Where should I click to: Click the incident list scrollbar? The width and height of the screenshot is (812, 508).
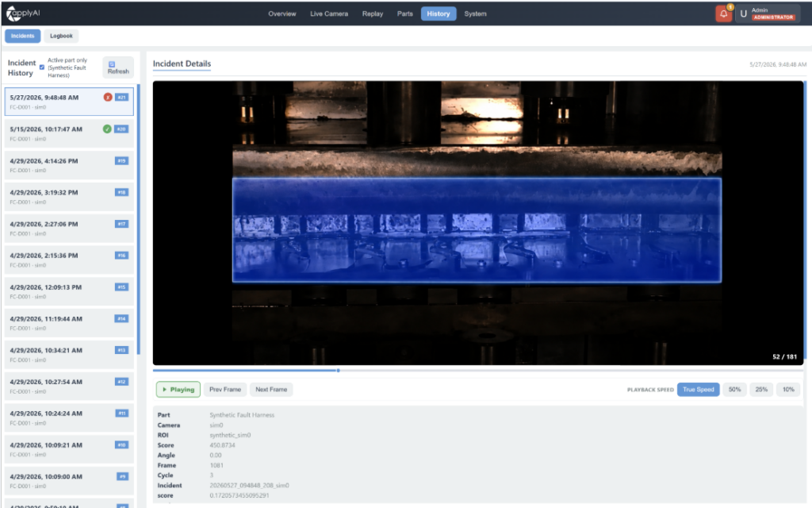coord(138,219)
